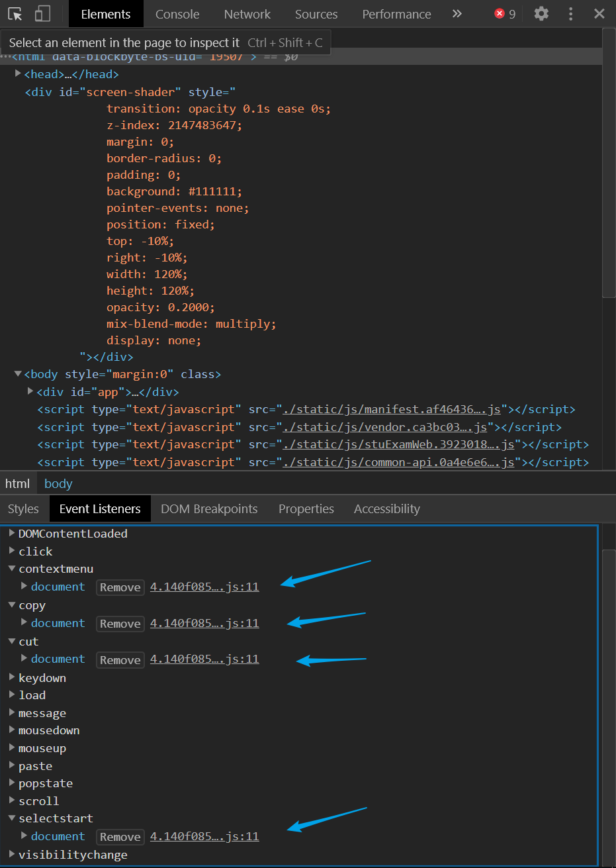
Task: Open the stuExamWeb.3923018 script link
Action: coord(398,444)
